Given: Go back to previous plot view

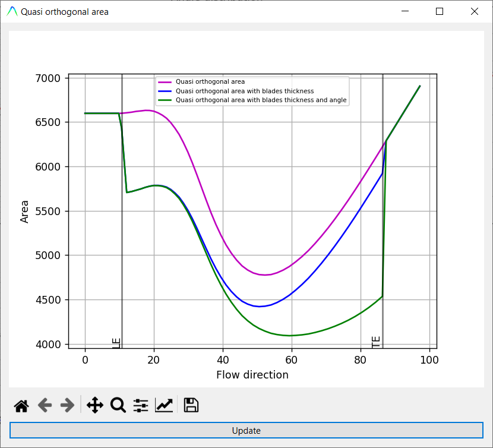Looking at the screenshot, I should coord(45,406).
